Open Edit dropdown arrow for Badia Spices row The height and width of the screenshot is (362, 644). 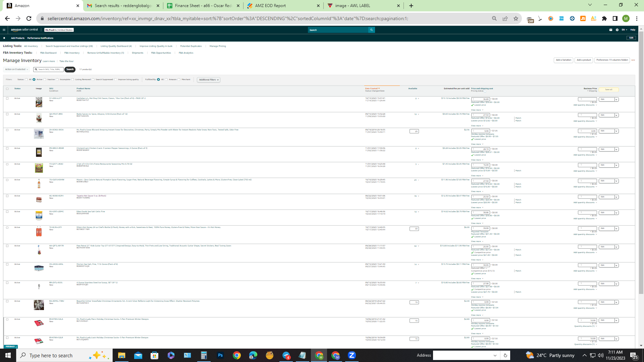tap(616, 115)
